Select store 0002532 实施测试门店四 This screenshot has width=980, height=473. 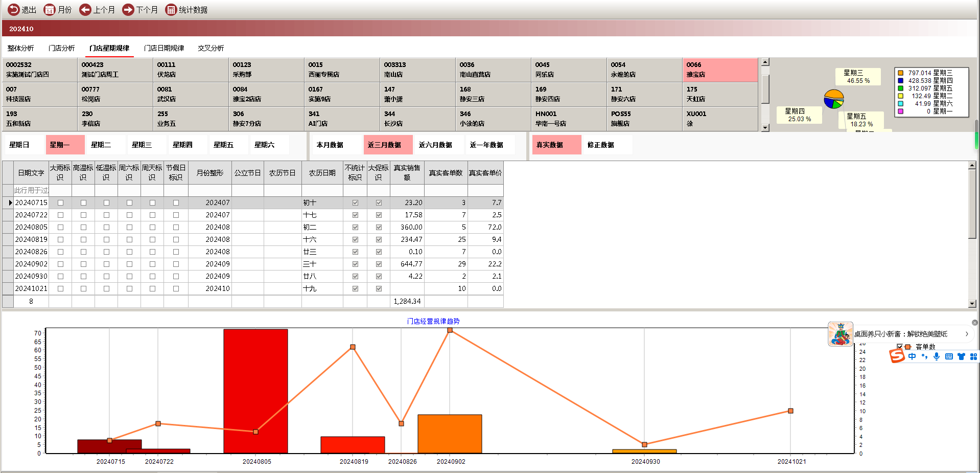[40, 70]
